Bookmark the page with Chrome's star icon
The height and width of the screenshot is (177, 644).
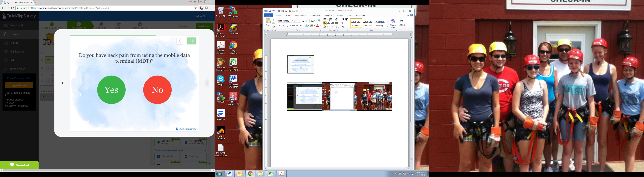pos(196,8)
